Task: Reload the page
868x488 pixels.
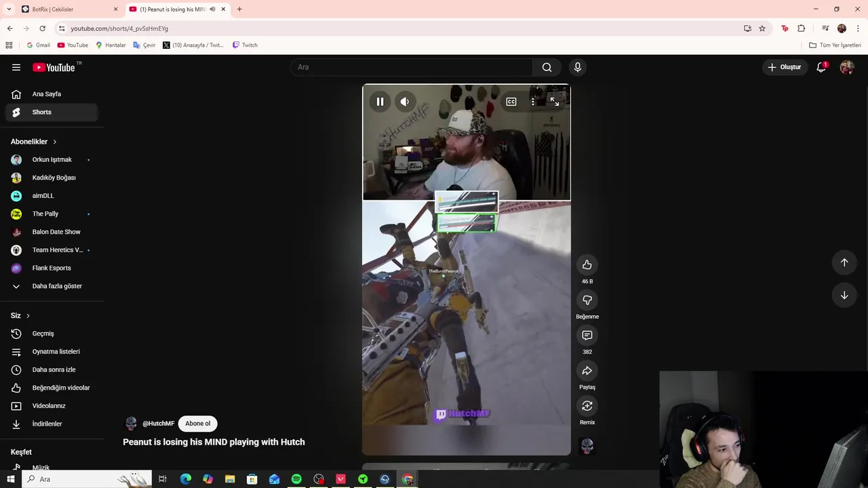Action: point(42,28)
